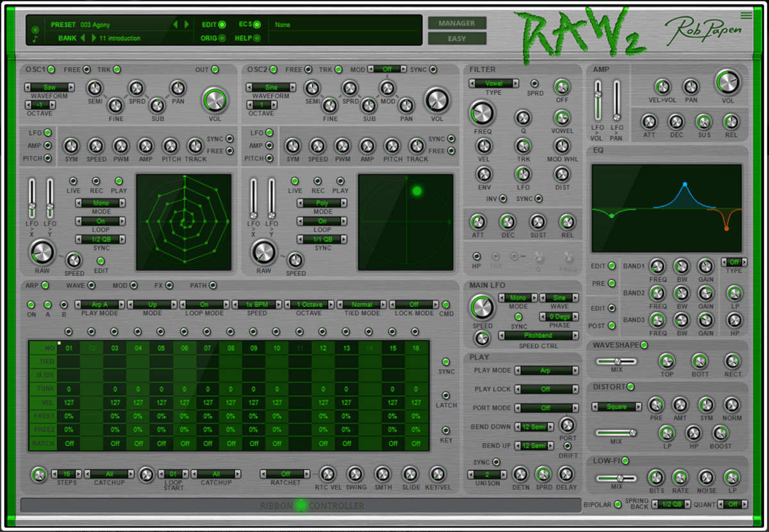The image size is (769, 532).
Task: Toggle the OSC2 on/off LED
Action: [274, 69]
